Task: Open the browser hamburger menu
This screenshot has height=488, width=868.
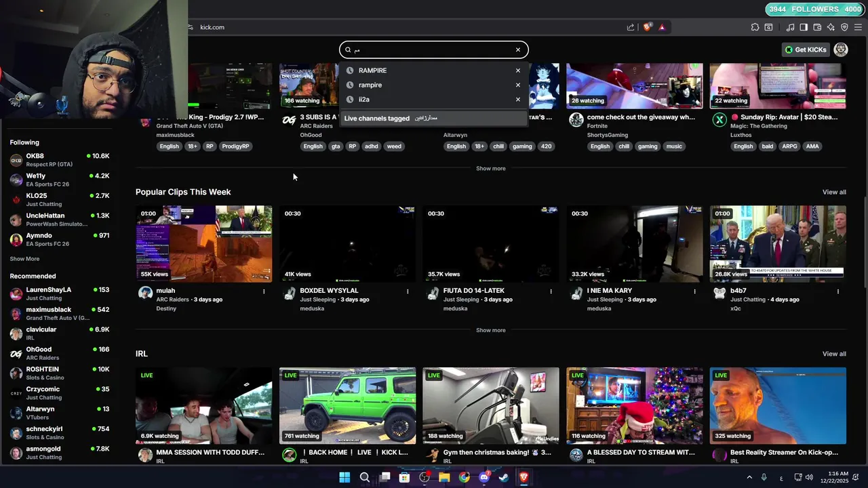Action: tap(858, 27)
